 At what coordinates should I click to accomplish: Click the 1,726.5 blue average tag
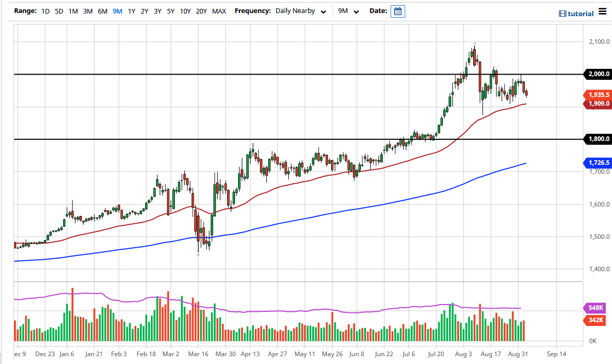(597, 163)
